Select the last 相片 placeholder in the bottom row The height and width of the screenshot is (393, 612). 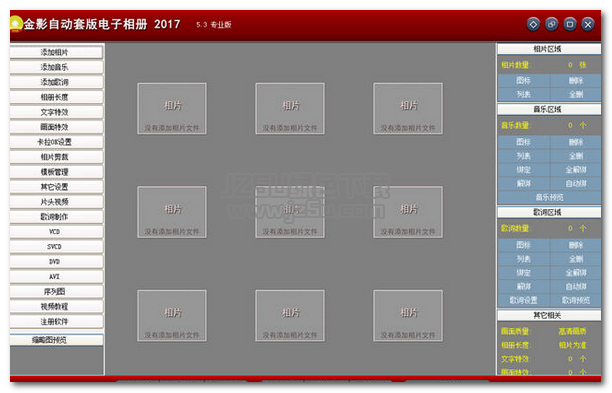[408, 315]
